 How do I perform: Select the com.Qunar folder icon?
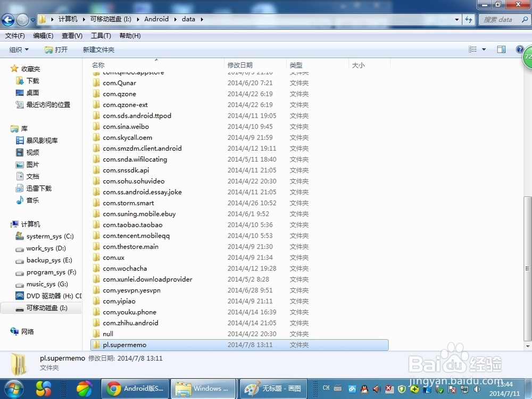point(96,83)
